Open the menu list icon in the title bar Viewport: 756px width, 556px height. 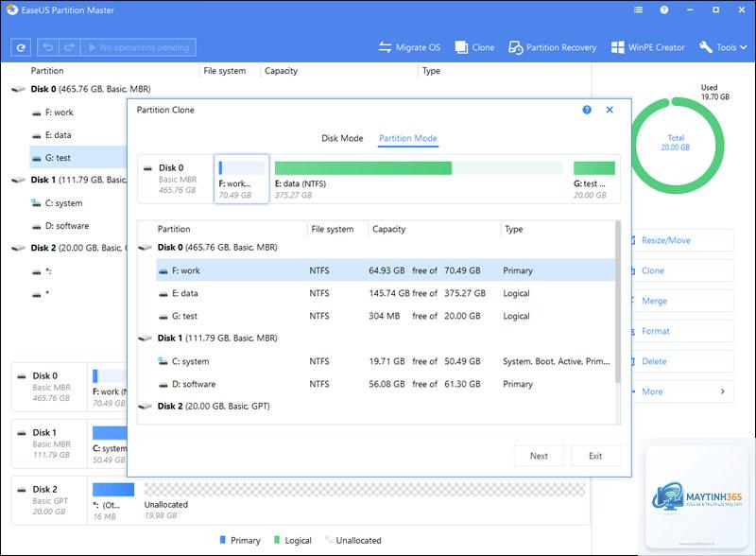[639, 9]
